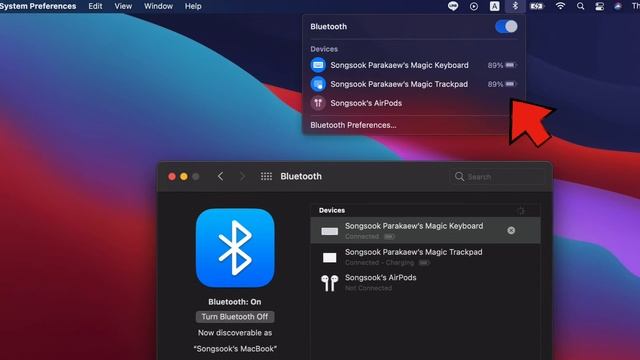Image resolution: width=640 pixels, height=360 pixels.
Task: Click the trackpad icon in Devices list
Action: tap(329, 258)
